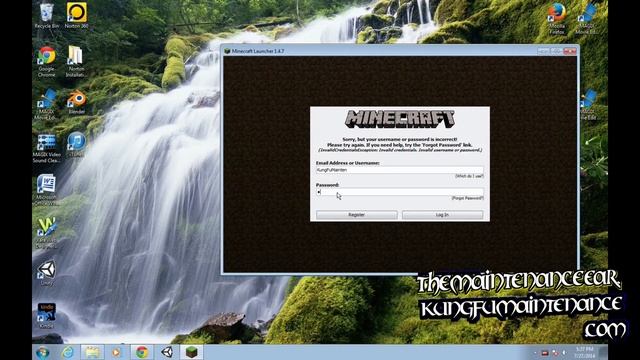
Task: Open the Kindle desktop shortcut
Action: click(x=47, y=316)
